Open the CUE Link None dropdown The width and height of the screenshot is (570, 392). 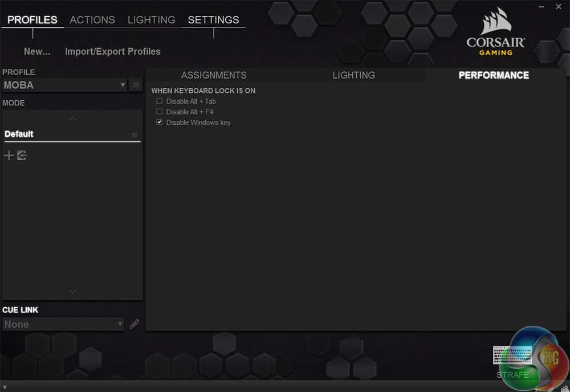click(63, 324)
